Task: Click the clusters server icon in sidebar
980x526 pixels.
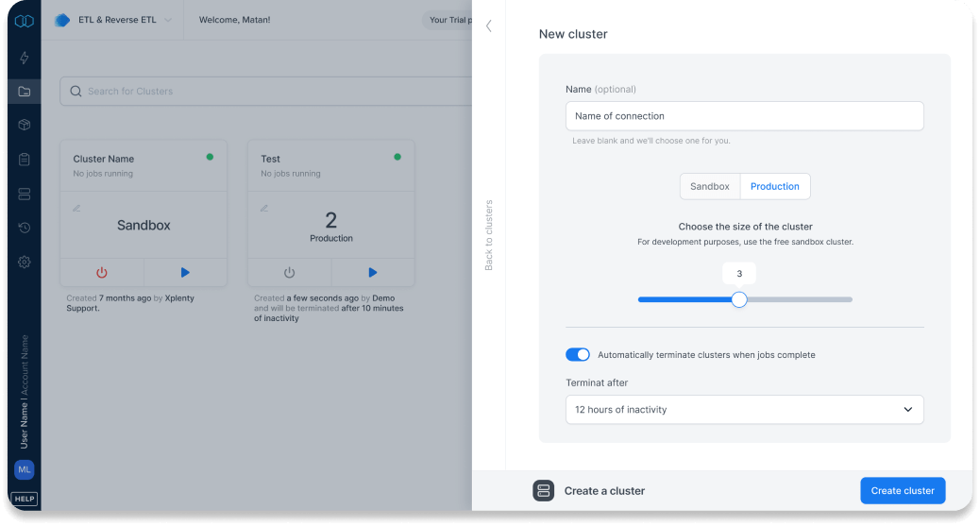Action: 25,194
